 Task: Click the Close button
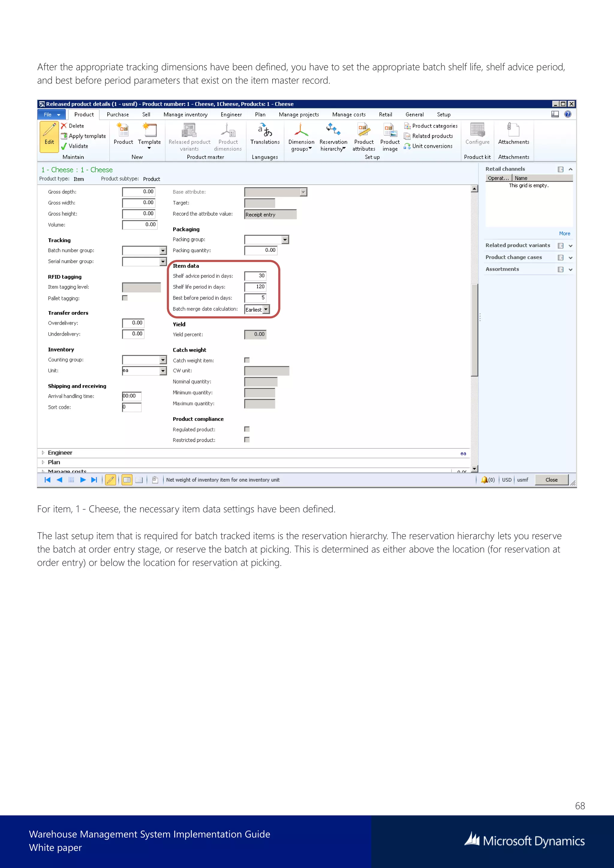(552, 480)
